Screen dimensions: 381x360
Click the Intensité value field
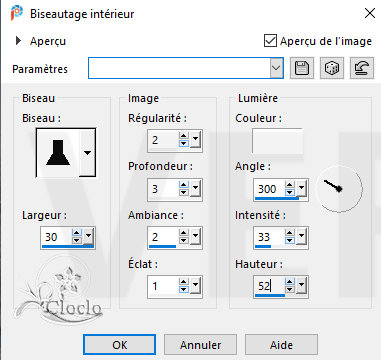[x=269, y=237]
